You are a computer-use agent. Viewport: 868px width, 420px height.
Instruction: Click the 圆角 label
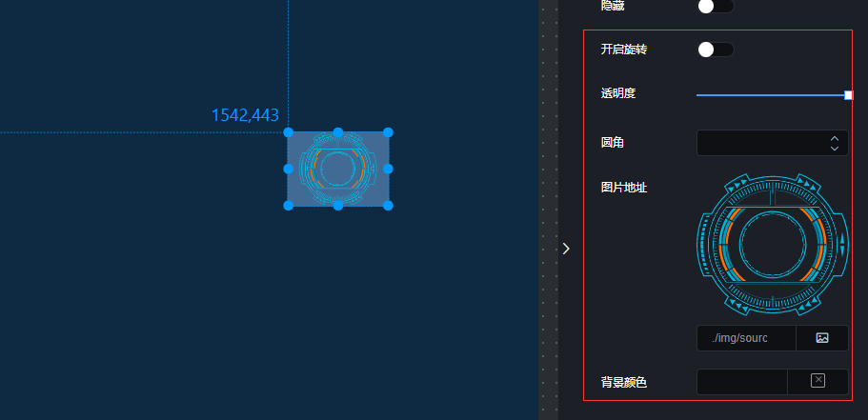[x=613, y=143]
